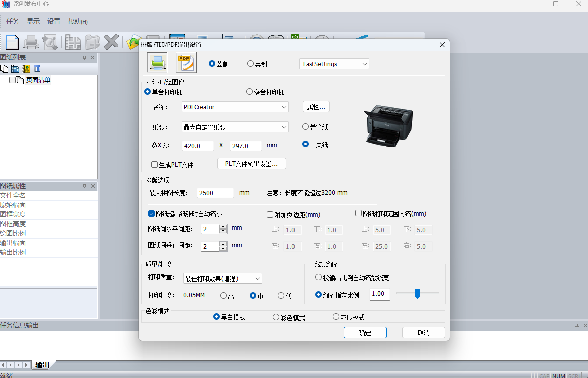The width and height of the screenshot is (588, 378).
Task: Click the blue list-view icon in 图纸列表 toolbar
Action: click(x=15, y=69)
